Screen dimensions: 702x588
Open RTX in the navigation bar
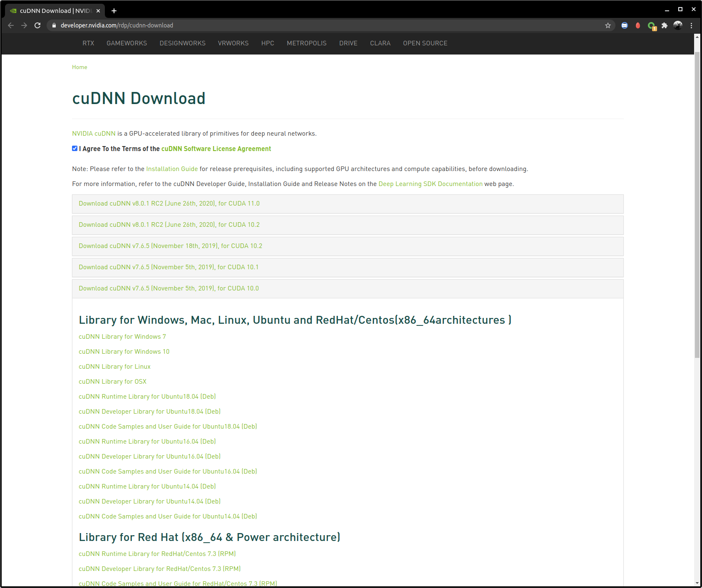(x=88, y=43)
